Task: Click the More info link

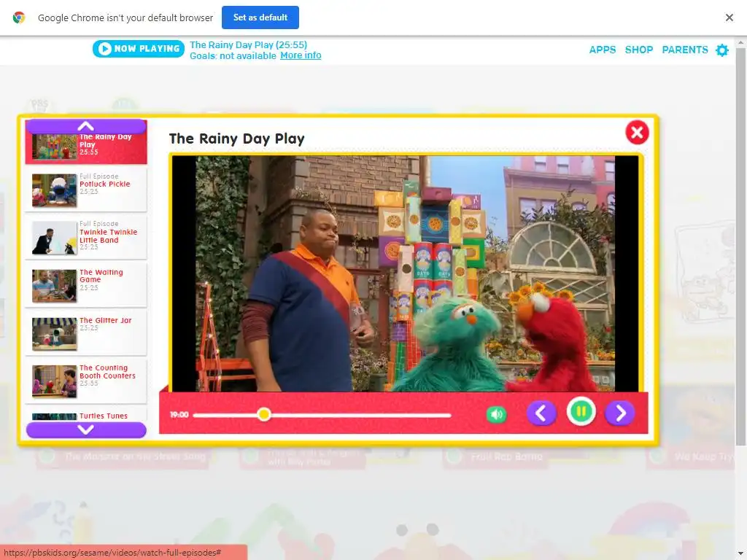Action: [x=301, y=55]
